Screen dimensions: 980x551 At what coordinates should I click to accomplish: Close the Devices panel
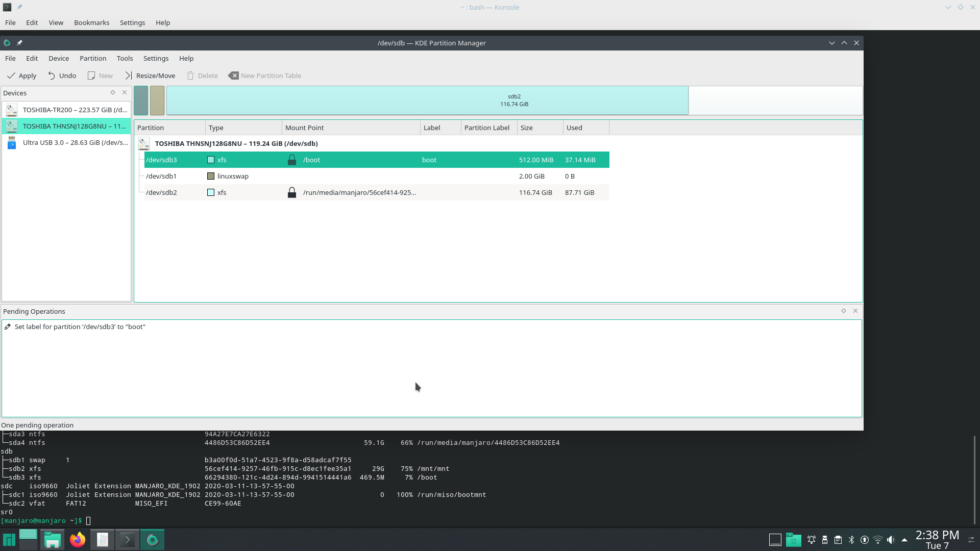pos(125,92)
